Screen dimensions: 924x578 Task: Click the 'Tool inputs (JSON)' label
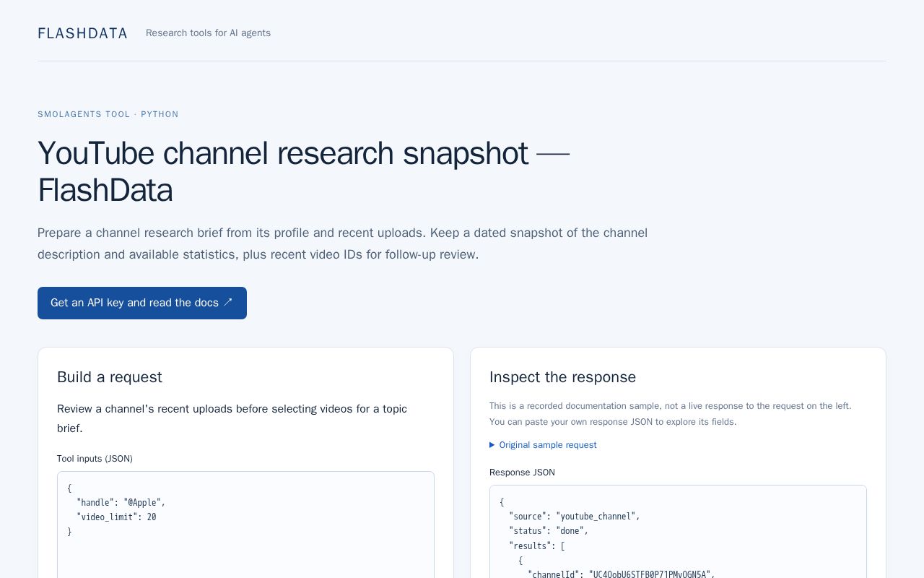[x=95, y=459]
